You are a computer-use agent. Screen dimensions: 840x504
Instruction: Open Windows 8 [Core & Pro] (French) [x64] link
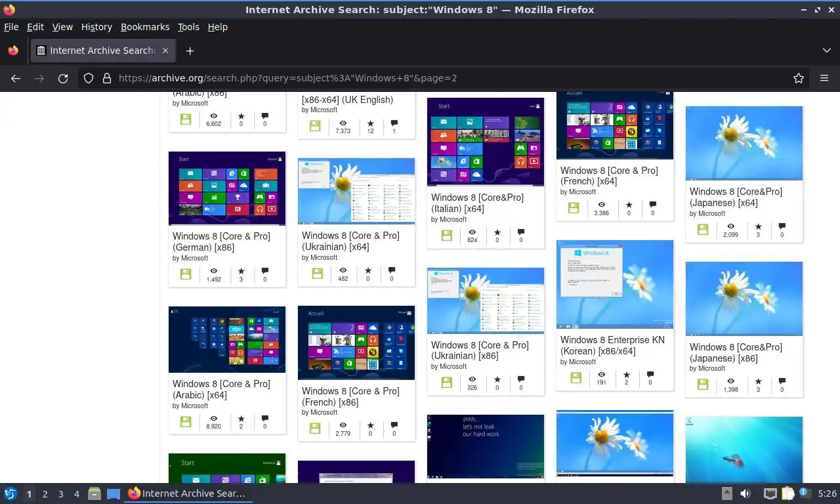pyautogui.click(x=609, y=175)
